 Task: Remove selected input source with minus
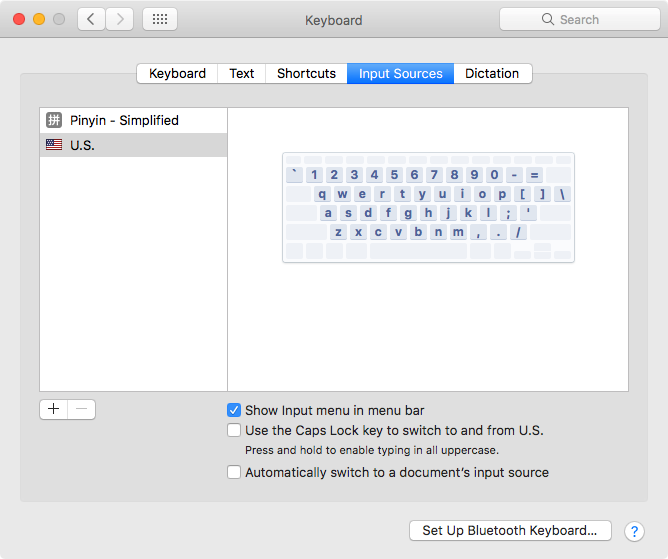coord(82,409)
